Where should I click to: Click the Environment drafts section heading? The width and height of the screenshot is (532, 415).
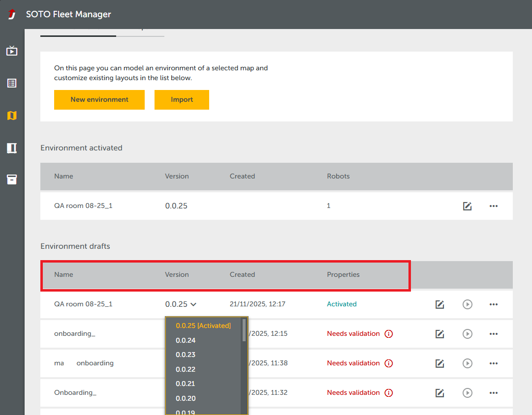(x=75, y=246)
